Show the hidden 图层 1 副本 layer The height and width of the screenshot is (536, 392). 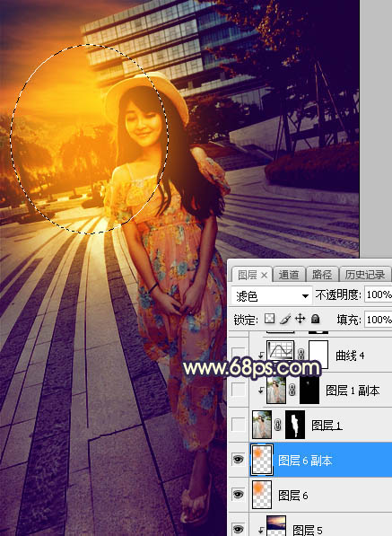coord(238,390)
